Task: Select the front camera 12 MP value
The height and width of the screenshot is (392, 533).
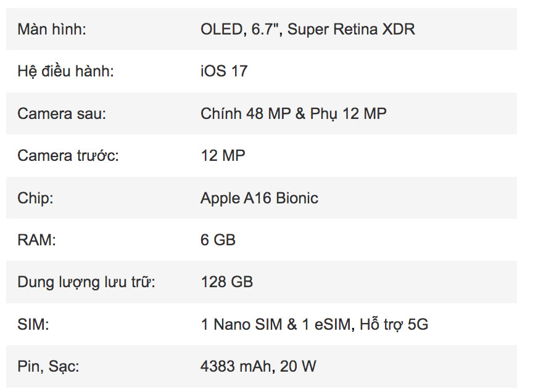Action: pos(223,156)
